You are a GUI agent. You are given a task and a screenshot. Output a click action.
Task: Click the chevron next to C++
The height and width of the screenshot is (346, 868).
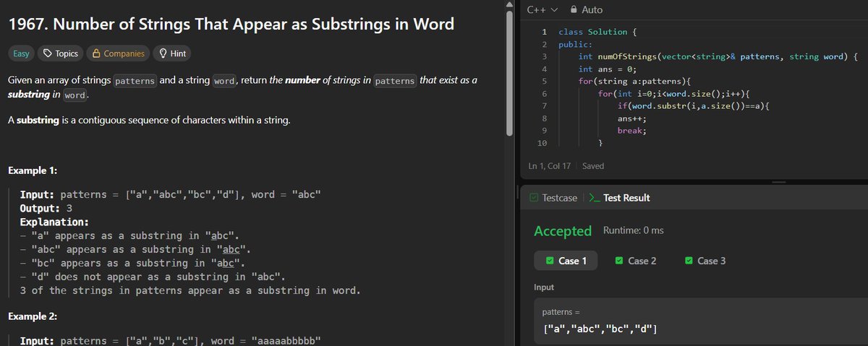pos(555,10)
